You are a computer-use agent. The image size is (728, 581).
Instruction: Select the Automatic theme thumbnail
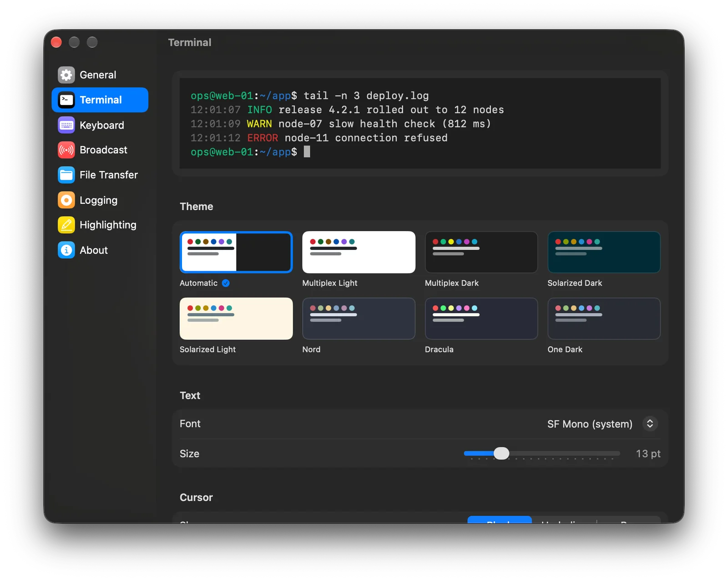(x=236, y=252)
